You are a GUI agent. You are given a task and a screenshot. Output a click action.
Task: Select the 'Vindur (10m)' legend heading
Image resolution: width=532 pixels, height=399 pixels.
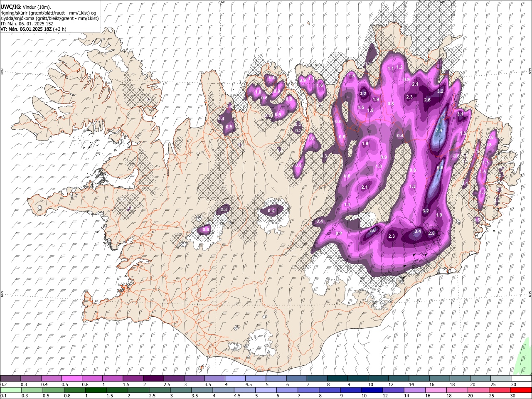coord(37,7)
